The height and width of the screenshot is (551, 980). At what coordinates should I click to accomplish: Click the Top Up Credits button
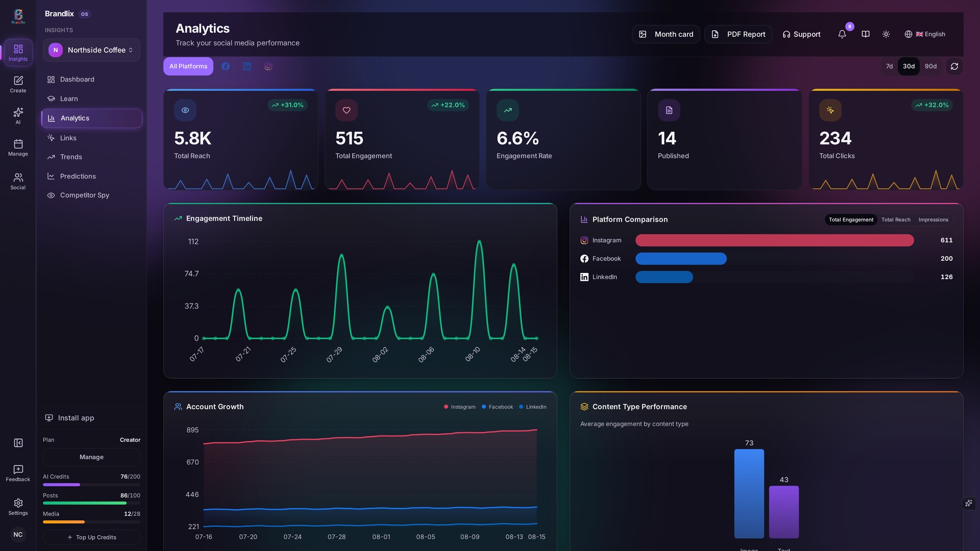pos(91,537)
